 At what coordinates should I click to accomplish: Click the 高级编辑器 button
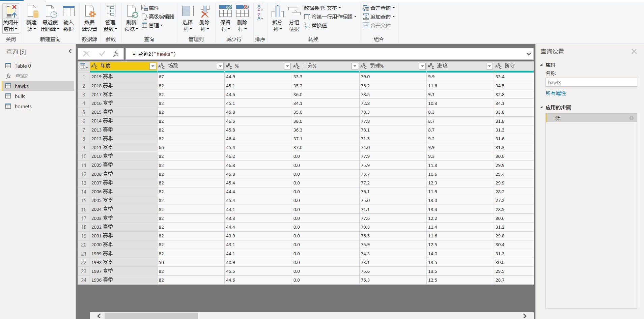[158, 17]
